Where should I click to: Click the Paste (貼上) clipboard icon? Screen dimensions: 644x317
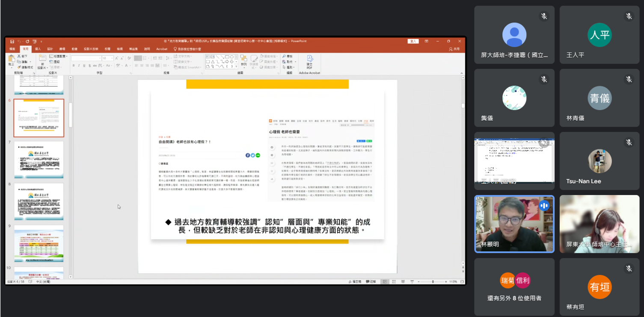[12, 60]
